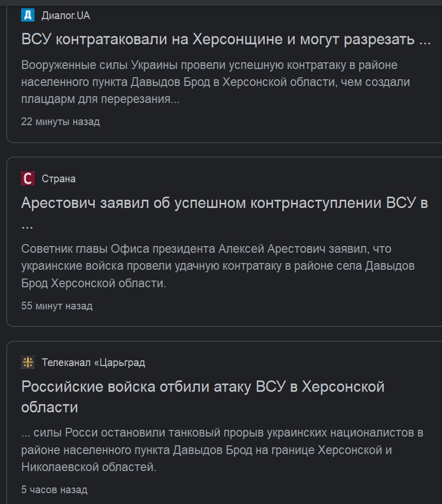Screen dimensions: 442x504
Task: Click ellipsis on second line of Страна headline
Action: tap(27, 225)
